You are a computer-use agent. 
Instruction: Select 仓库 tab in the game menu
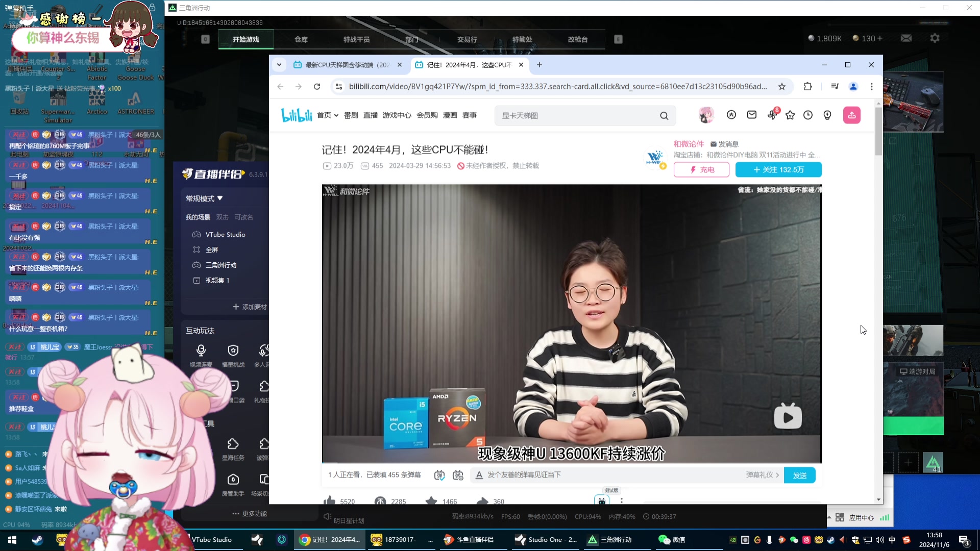pos(301,39)
